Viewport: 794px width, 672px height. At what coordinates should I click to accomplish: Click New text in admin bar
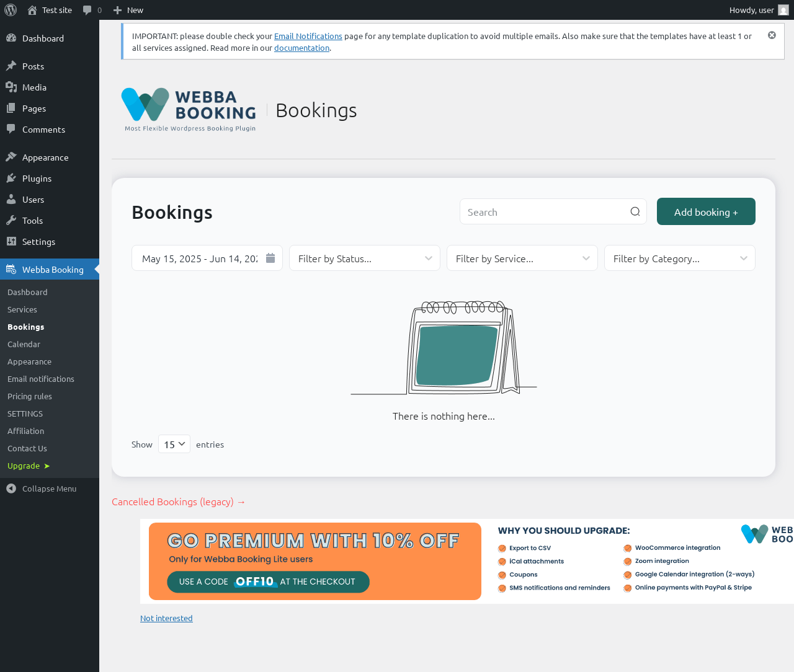[x=135, y=10]
